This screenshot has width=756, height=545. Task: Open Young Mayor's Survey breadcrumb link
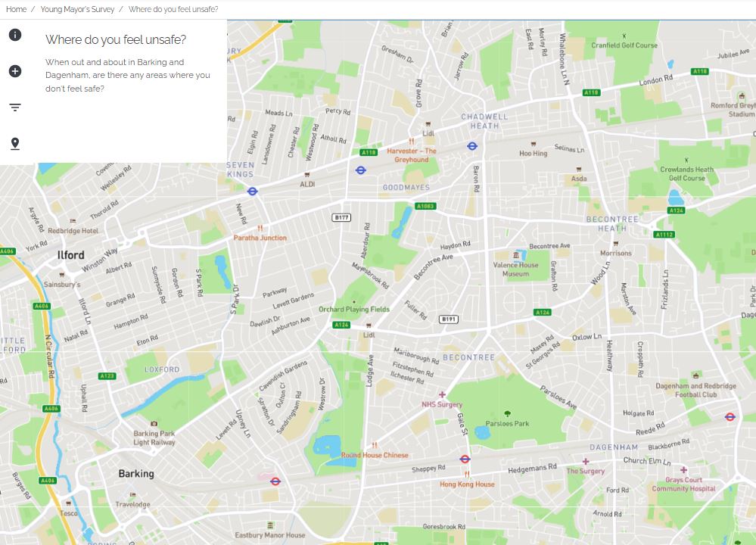tap(77, 9)
